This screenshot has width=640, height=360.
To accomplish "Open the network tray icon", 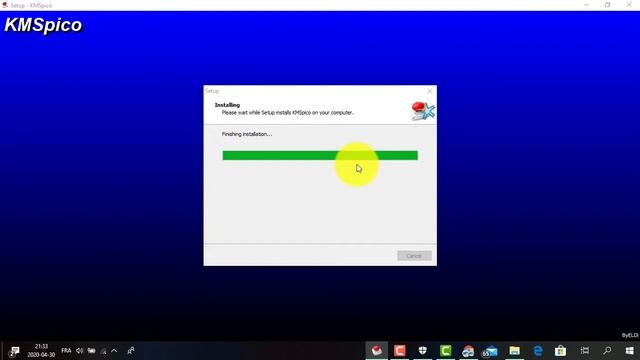I will tap(104, 351).
